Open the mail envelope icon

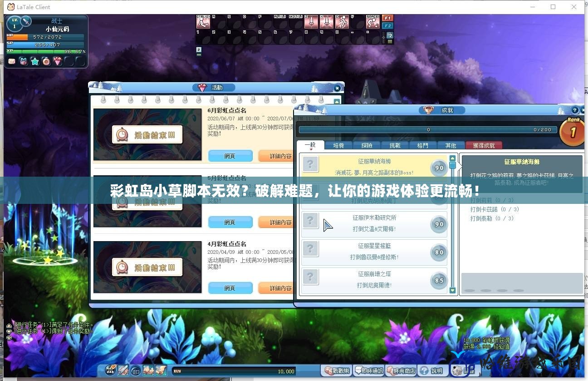click(11, 61)
